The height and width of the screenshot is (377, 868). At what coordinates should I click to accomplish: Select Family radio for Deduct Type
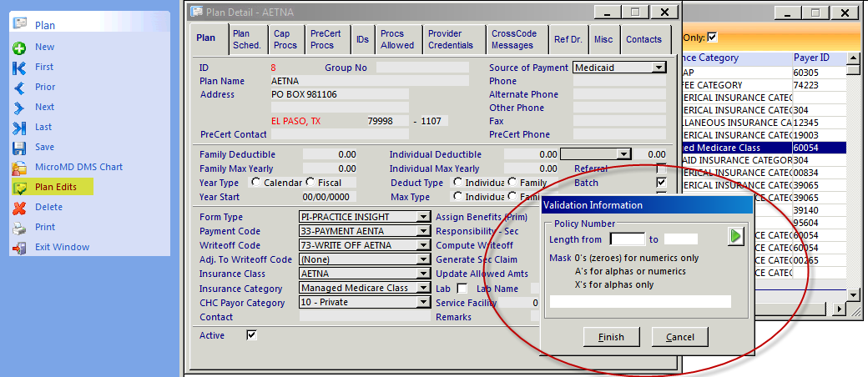tap(512, 182)
